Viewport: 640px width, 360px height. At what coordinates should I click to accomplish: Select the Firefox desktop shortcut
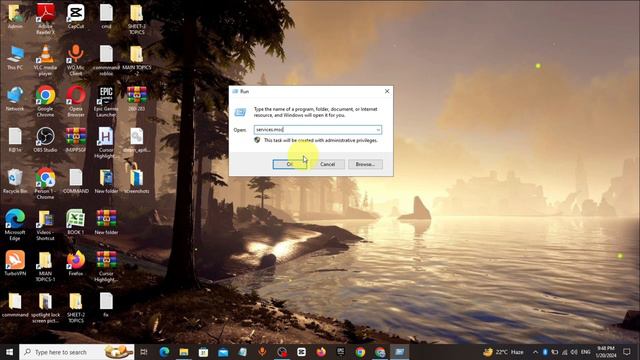[x=76, y=264]
